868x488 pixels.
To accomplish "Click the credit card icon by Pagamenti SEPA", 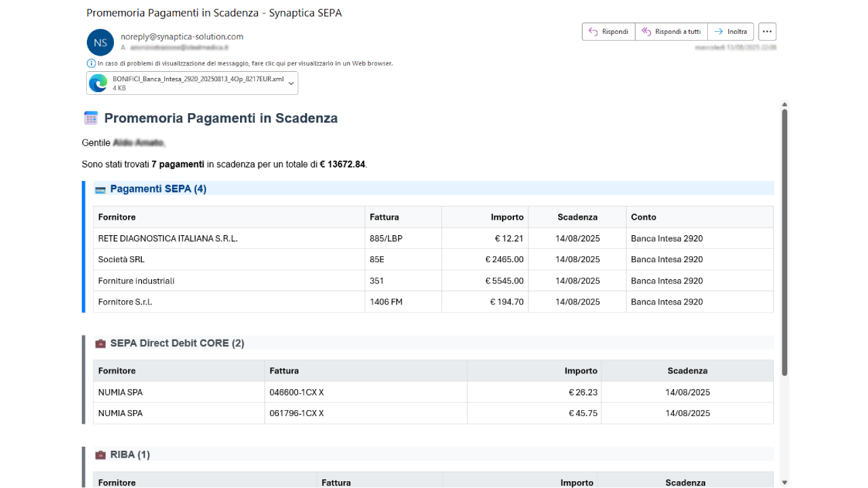I will point(100,190).
